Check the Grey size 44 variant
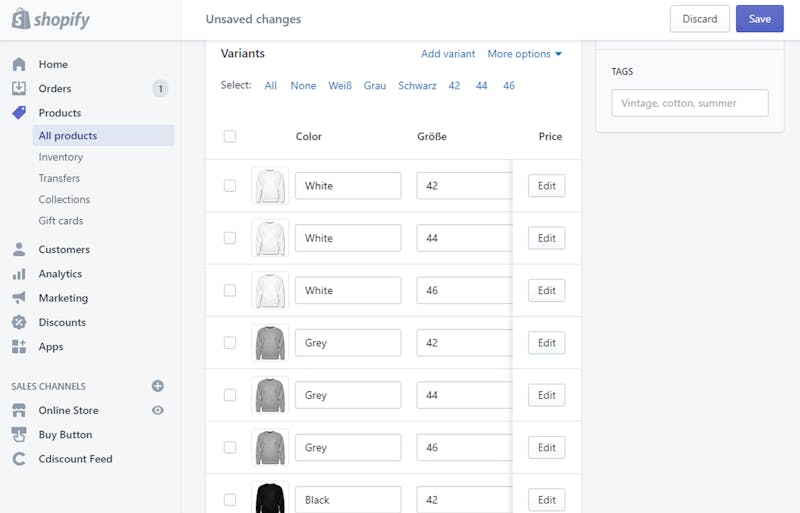800x513 pixels. 230,395
